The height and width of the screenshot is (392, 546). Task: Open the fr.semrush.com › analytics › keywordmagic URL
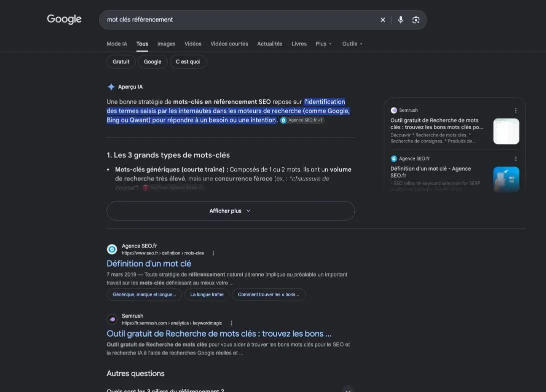[172, 323]
